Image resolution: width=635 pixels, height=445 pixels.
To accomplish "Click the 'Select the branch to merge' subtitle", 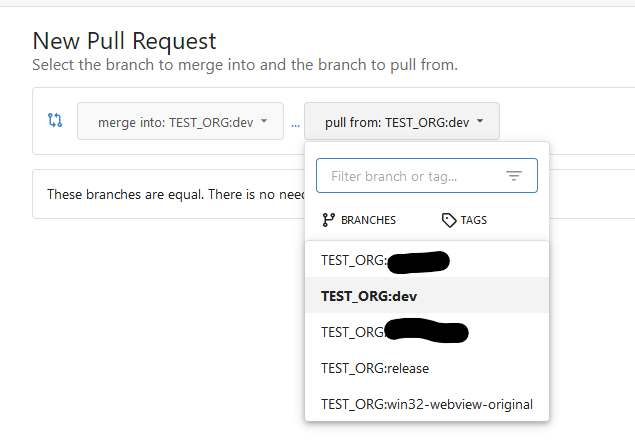I will [244, 65].
